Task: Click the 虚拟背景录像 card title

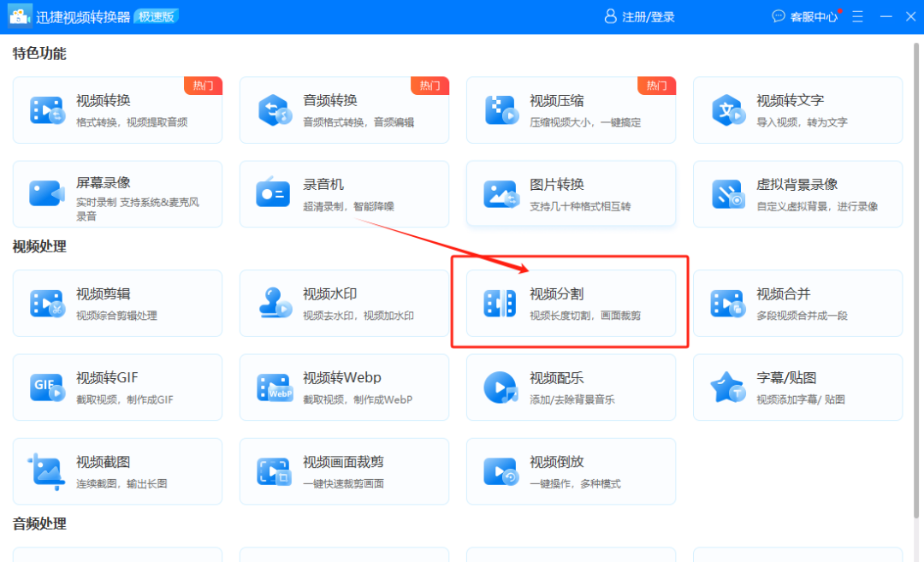Action: coord(797,185)
